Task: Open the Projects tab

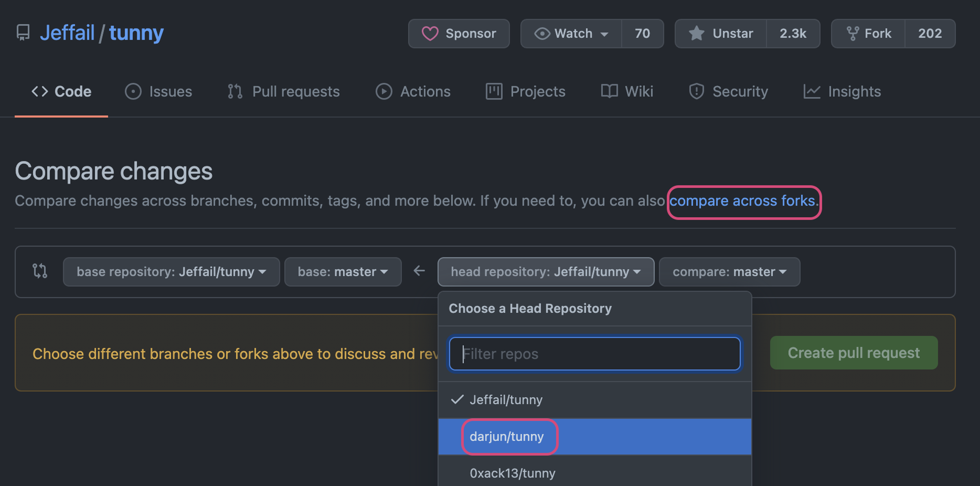Action: (x=525, y=92)
